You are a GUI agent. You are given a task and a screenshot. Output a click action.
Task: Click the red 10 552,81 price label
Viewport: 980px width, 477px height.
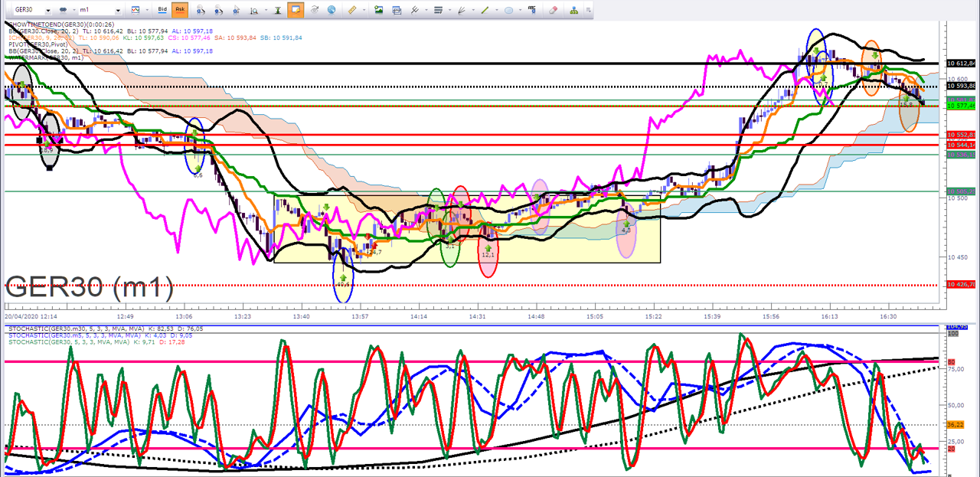(961, 135)
